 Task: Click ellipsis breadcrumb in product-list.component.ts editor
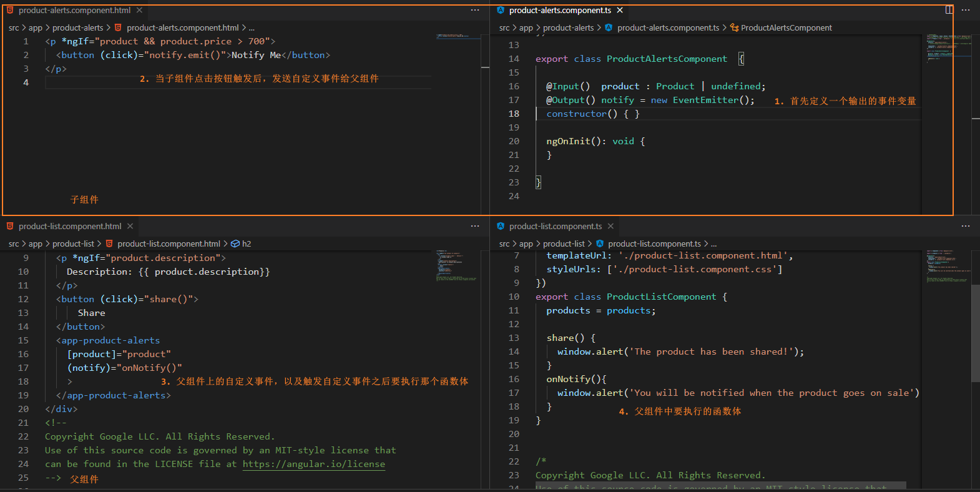[713, 244]
